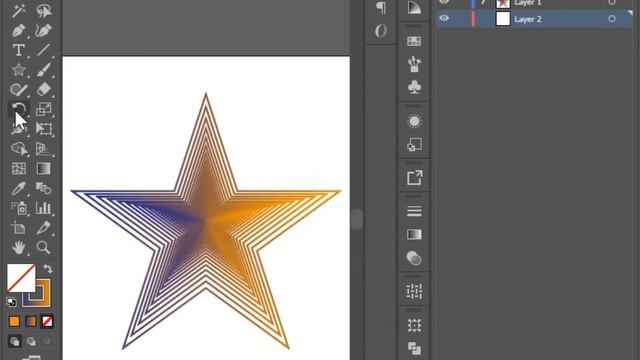Select the Shape Builder tool
This screenshot has width=640, height=360.
18,149
